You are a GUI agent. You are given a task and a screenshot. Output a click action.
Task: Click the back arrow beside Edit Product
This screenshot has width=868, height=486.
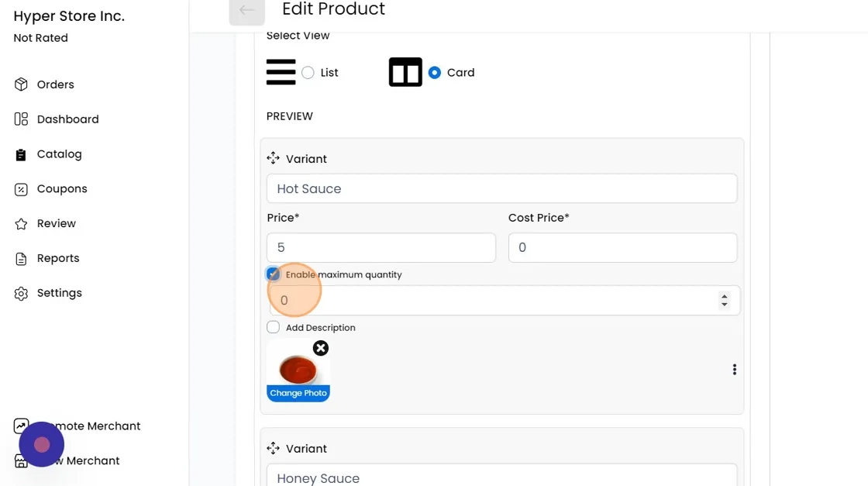pos(246,11)
